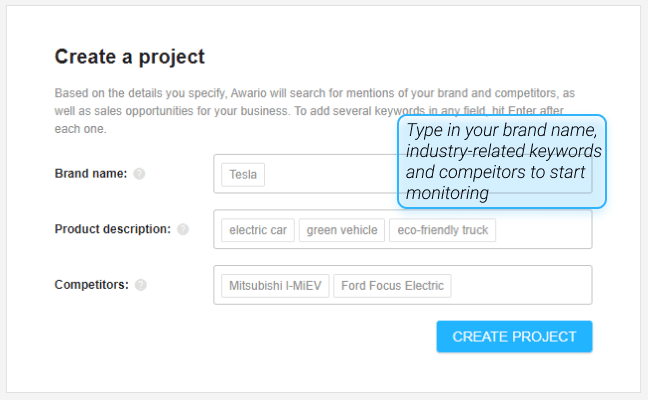648x400 pixels.
Task: Click the Create a project heading
Action: 130,57
